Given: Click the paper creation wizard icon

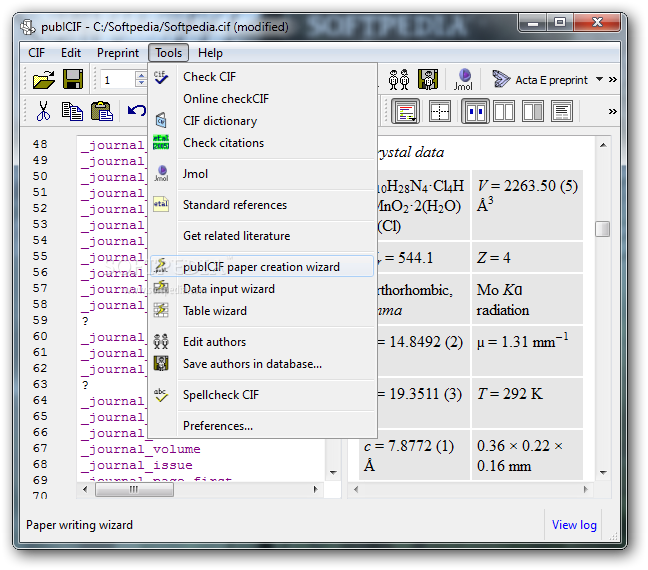Looking at the screenshot, I should point(161,266).
